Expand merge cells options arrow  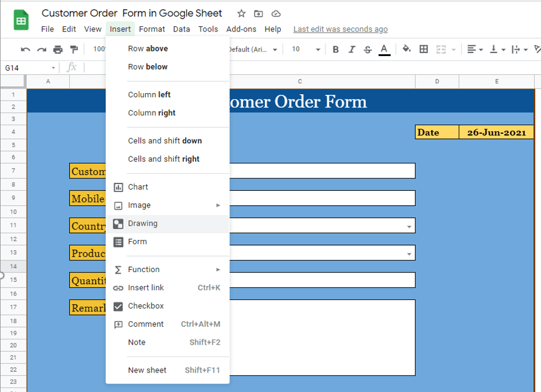click(454, 50)
